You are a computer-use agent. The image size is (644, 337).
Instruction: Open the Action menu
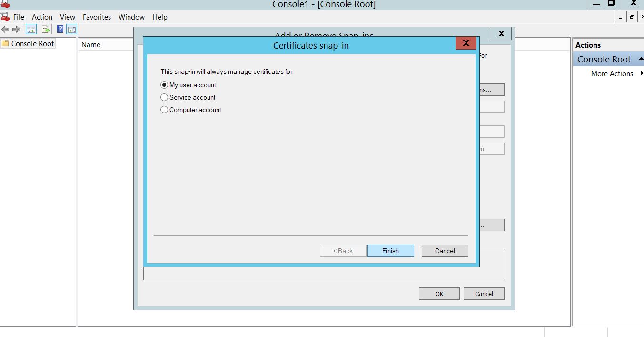pyautogui.click(x=42, y=17)
